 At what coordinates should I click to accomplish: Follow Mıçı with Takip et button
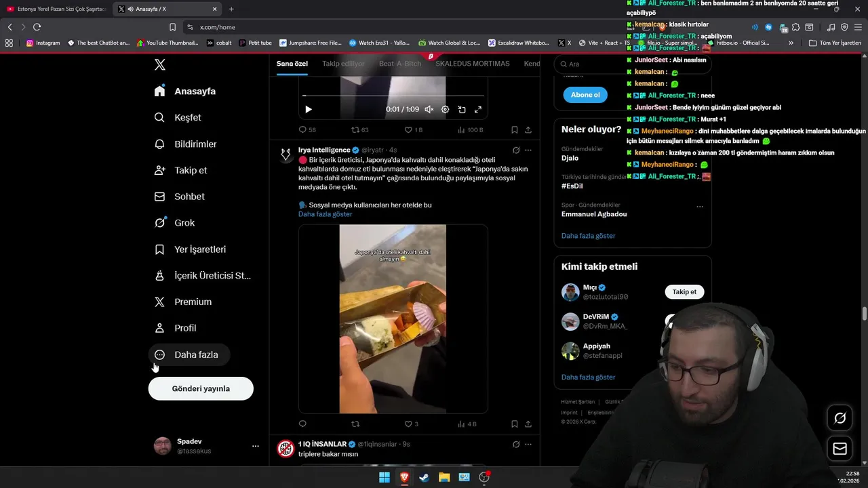point(684,292)
